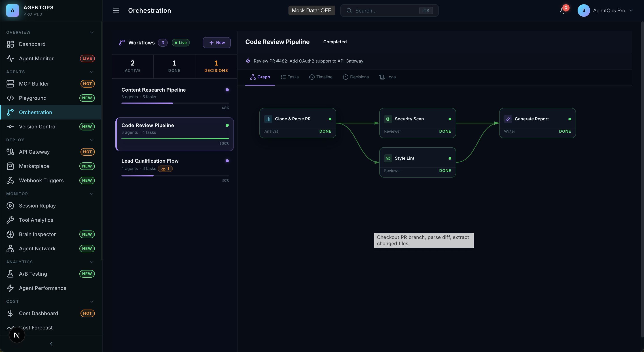Image resolution: width=644 pixels, height=352 pixels.
Task: Open Tool Analytics wrench item
Action: pyautogui.click(x=36, y=220)
